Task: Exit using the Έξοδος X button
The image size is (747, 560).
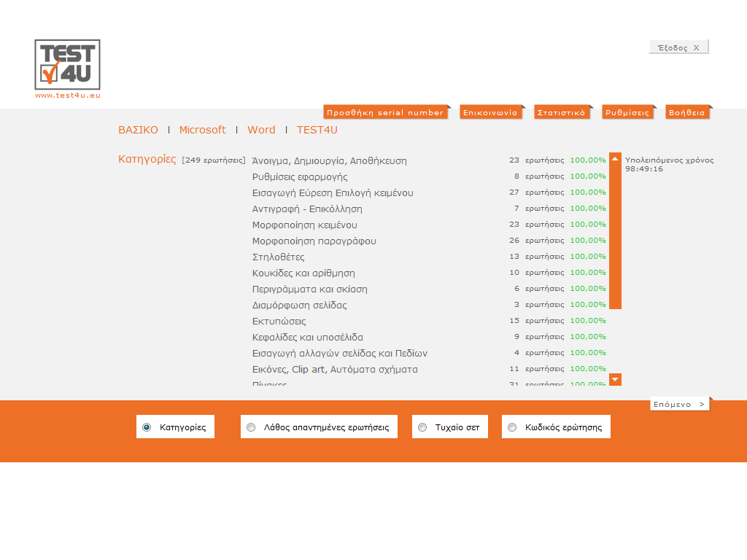Action: (678, 47)
